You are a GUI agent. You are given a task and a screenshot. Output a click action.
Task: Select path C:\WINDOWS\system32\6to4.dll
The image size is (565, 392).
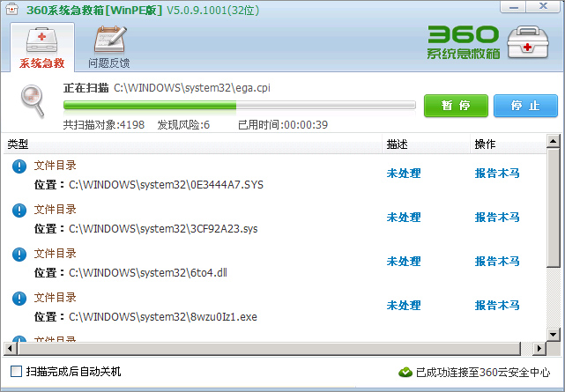[148, 273]
